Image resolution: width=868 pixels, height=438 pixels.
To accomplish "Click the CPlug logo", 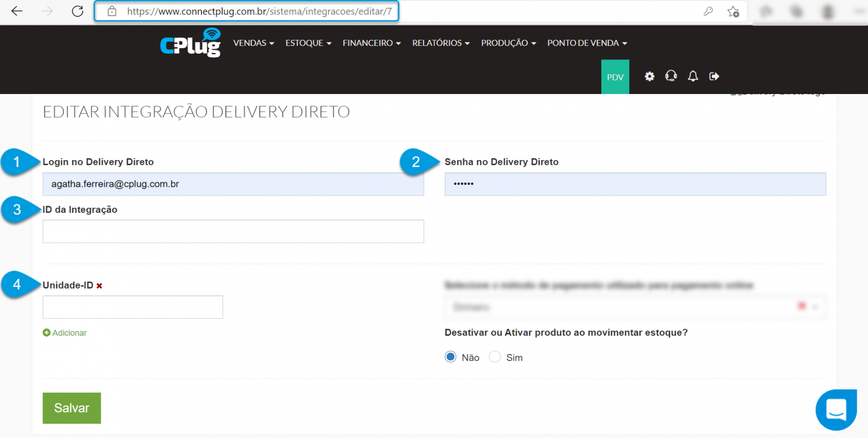I will click(191, 42).
